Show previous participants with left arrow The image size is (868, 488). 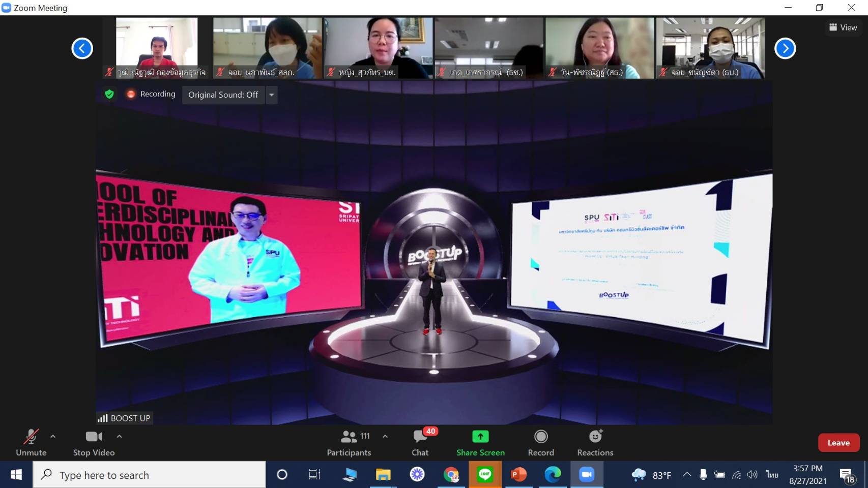(x=82, y=48)
